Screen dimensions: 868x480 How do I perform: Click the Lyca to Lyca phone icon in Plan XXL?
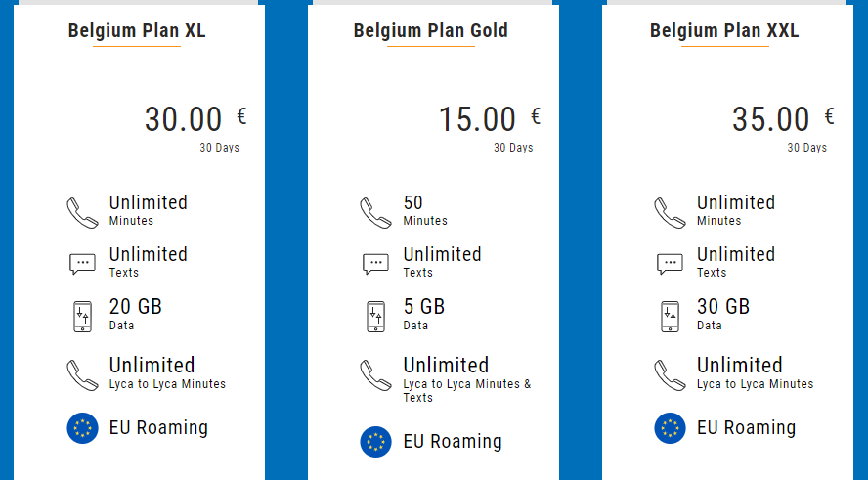670,374
